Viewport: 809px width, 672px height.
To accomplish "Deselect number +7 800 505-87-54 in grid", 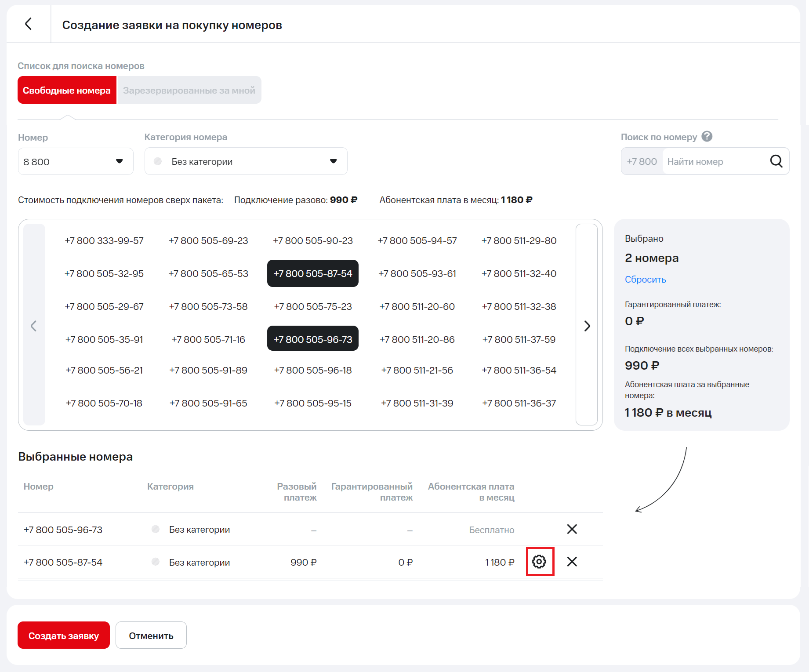I will [x=312, y=273].
